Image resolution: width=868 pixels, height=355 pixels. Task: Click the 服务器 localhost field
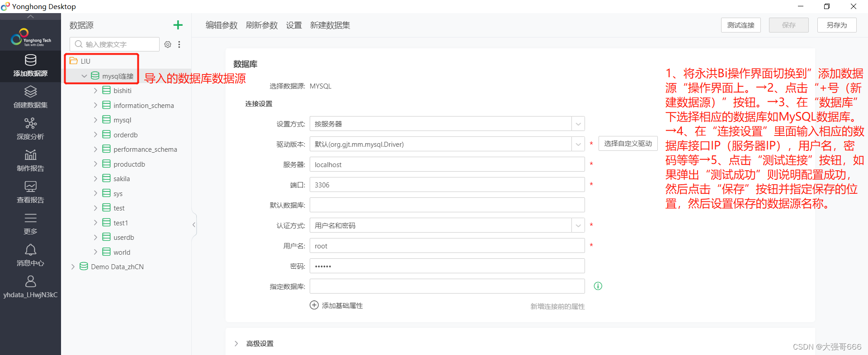447,164
